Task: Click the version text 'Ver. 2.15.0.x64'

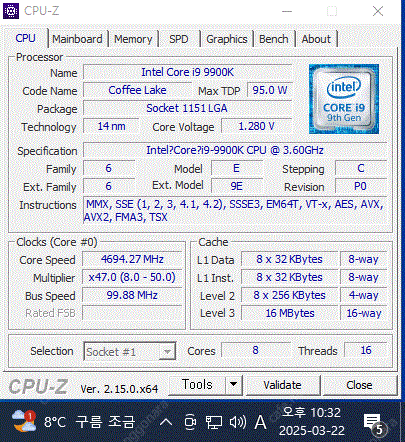Action: 119,389
